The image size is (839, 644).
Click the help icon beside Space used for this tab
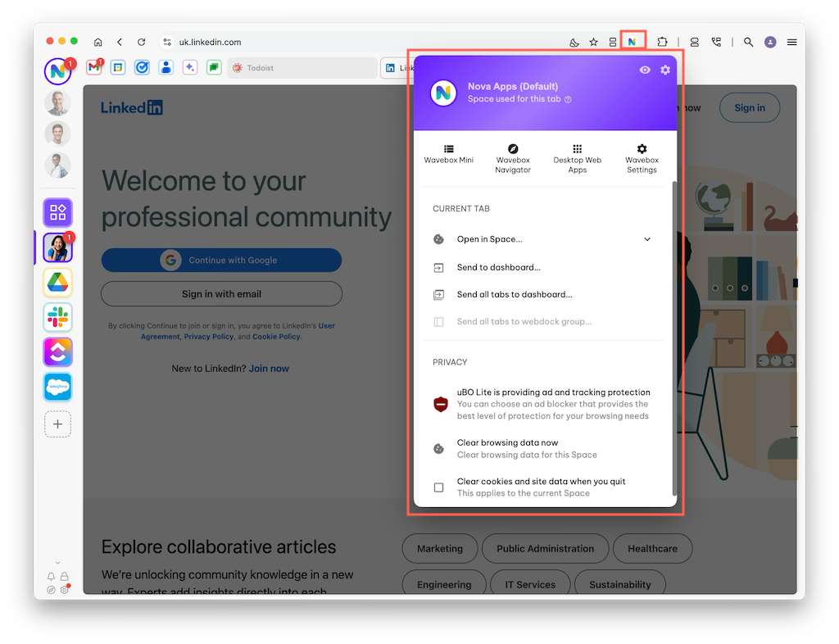(568, 99)
